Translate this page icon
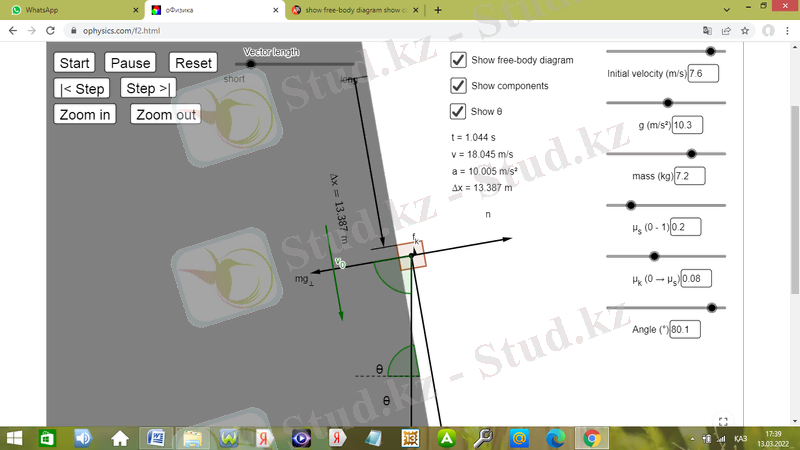The image size is (800, 450). 707,31
